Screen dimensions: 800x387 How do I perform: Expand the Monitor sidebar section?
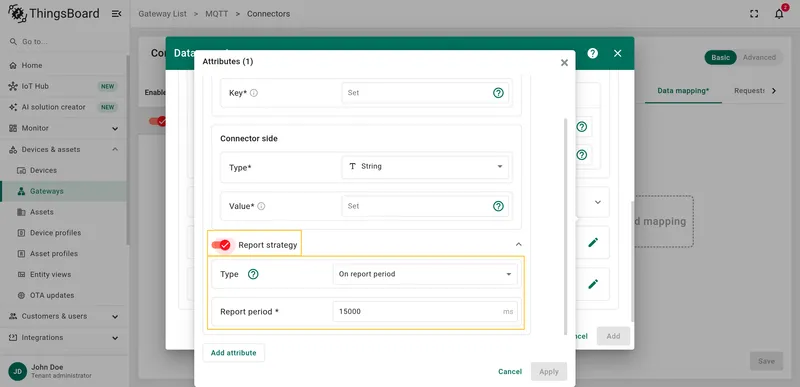coord(115,128)
